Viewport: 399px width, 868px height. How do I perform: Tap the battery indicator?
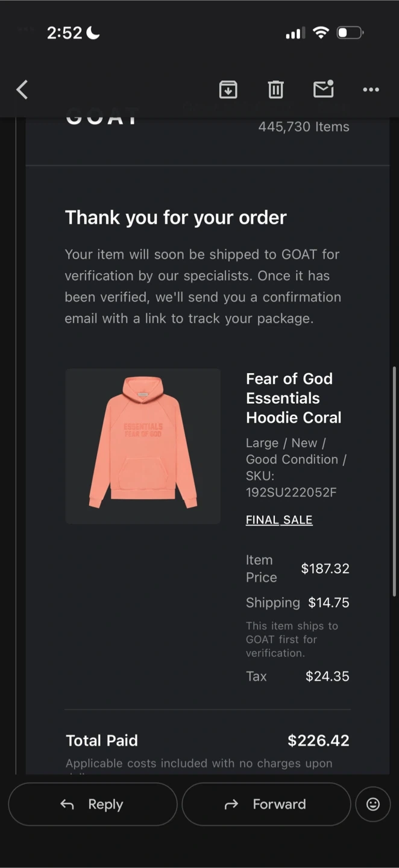350,33
